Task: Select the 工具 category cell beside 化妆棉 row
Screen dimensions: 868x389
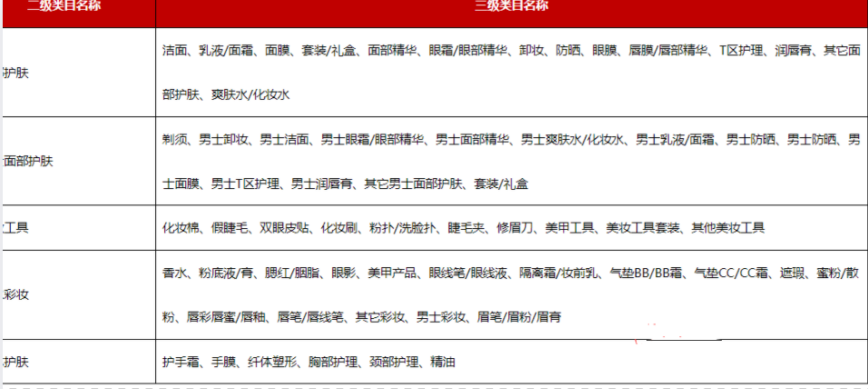Action: [79, 228]
